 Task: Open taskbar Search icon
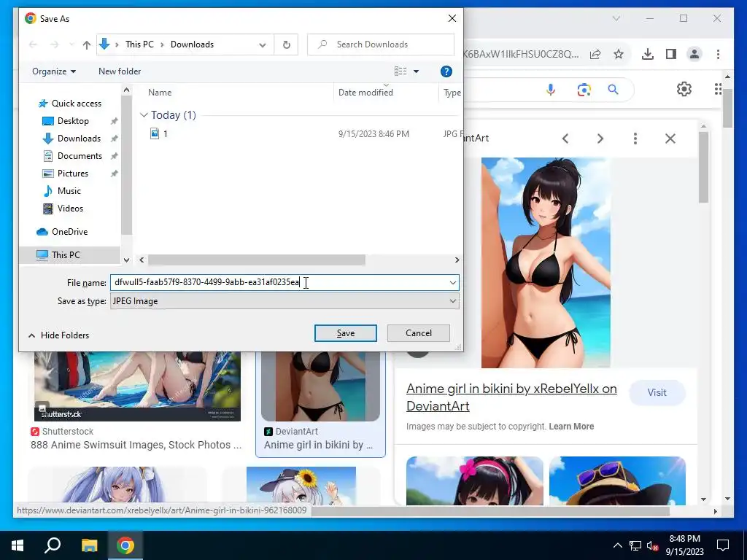[53, 545]
